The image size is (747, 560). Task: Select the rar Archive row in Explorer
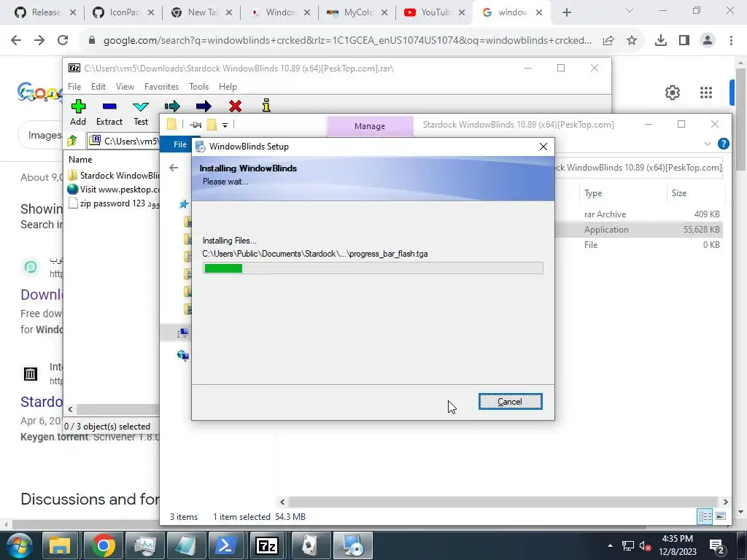click(639, 214)
